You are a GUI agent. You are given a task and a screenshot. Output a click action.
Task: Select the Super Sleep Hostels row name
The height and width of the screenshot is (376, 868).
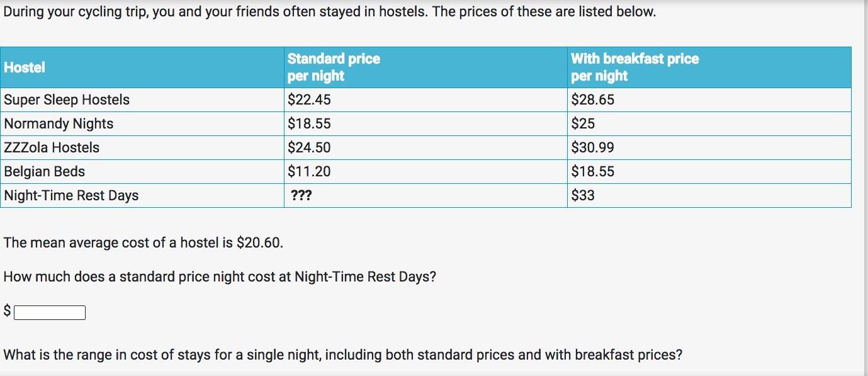(67, 100)
